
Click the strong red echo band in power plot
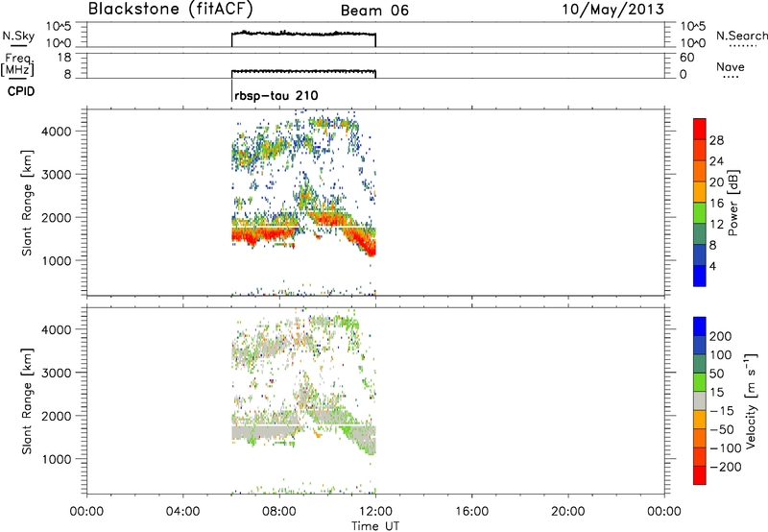coord(265,235)
